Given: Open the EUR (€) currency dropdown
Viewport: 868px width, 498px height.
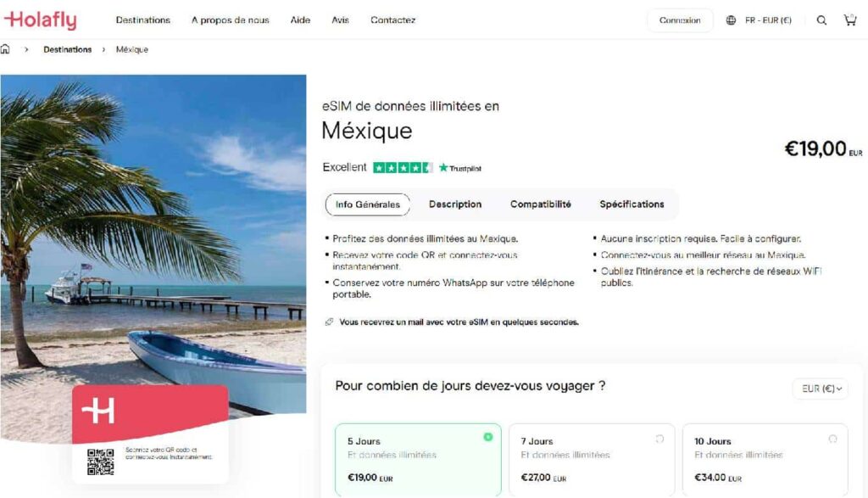Looking at the screenshot, I should (819, 389).
